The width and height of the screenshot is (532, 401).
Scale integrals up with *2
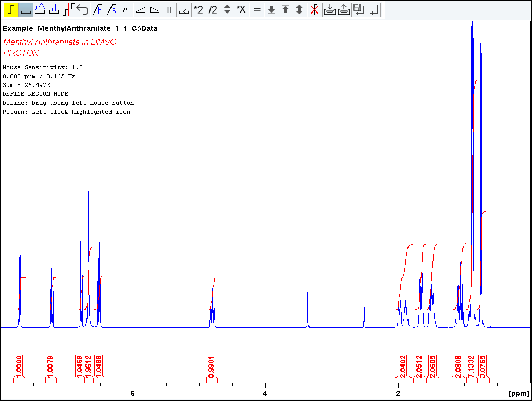(x=198, y=9)
